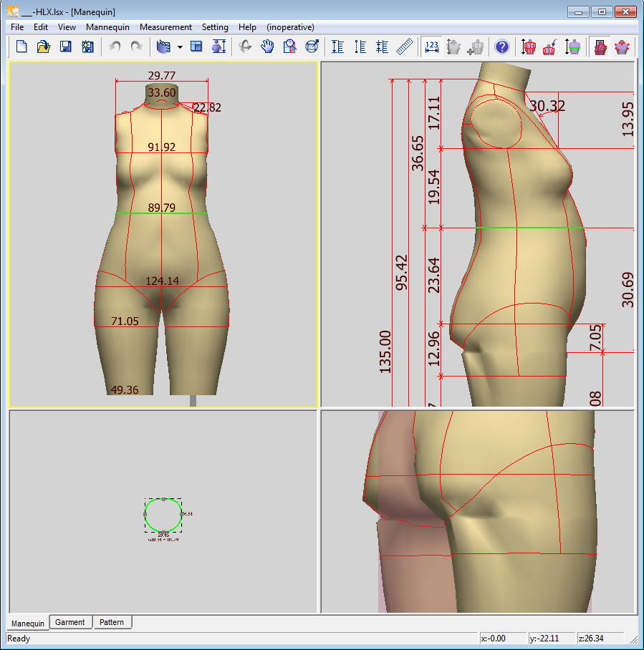Save the file using the floppy disk icon
The width and height of the screenshot is (644, 650).
[65, 47]
